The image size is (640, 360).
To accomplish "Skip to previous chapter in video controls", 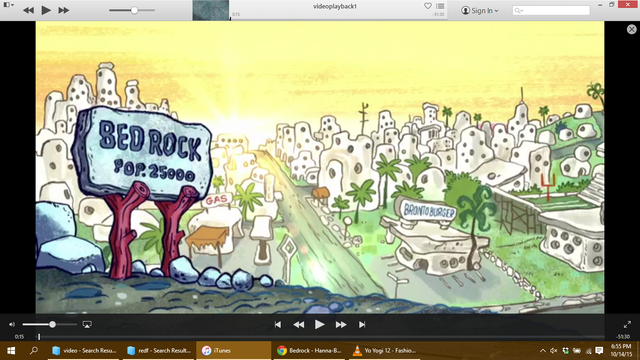I will coord(278,324).
